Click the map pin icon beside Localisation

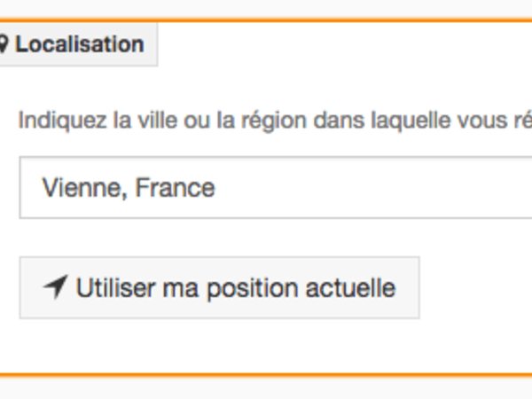pos(4,44)
